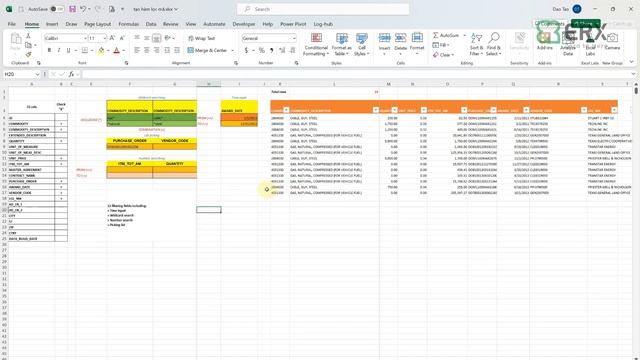The height and width of the screenshot is (360, 640).
Task: Activate the Camera tool
Action: coord(612,41)
